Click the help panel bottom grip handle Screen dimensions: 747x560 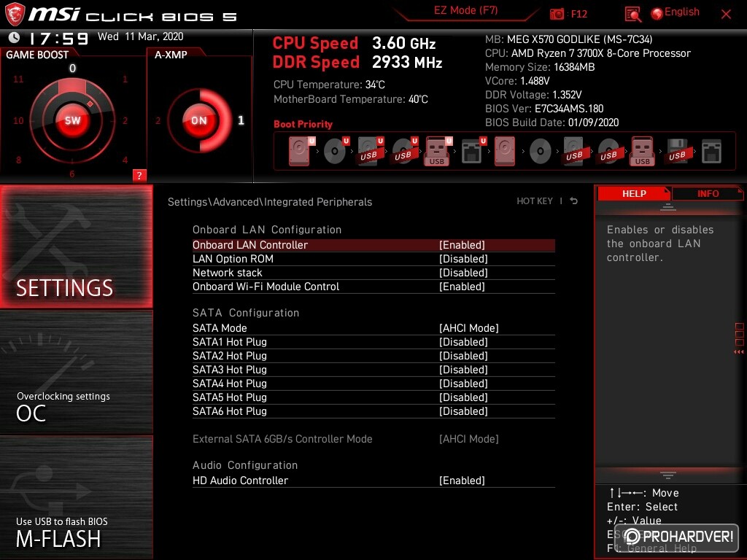[668, 475]
